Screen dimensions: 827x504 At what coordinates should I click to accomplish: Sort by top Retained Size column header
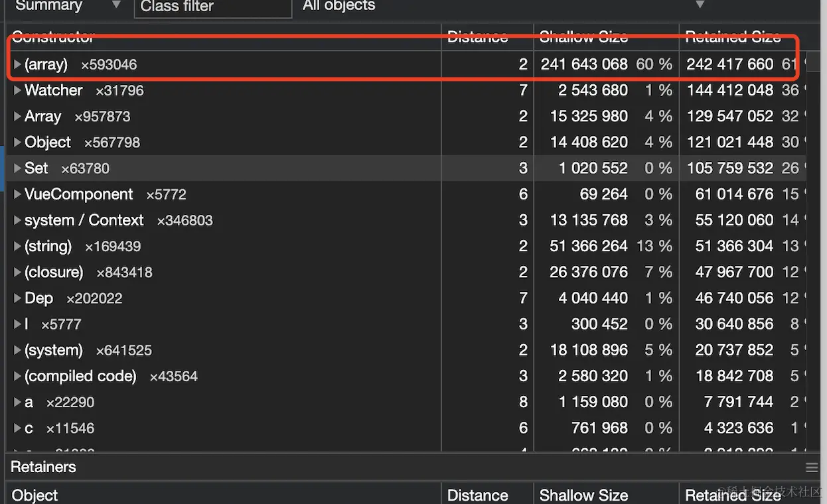coord(732,37)
